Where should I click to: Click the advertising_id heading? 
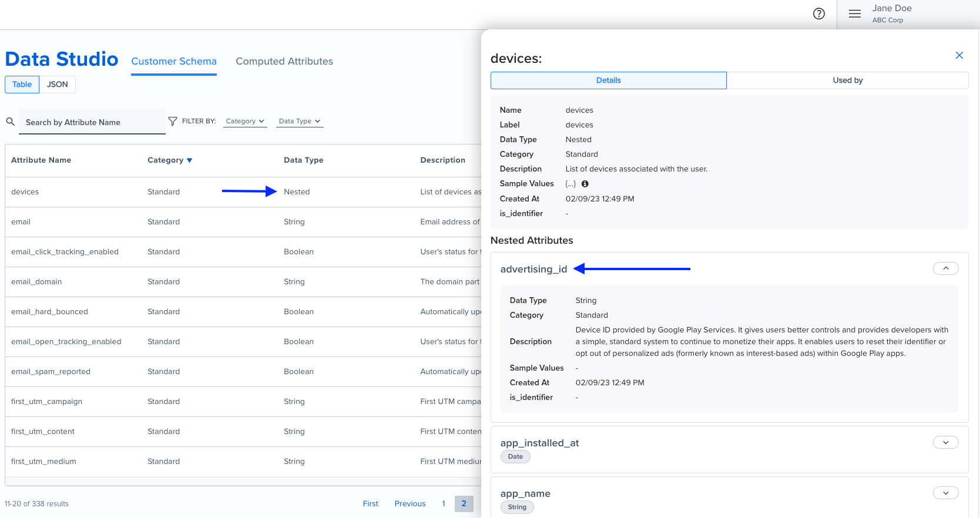coord(533,269)
